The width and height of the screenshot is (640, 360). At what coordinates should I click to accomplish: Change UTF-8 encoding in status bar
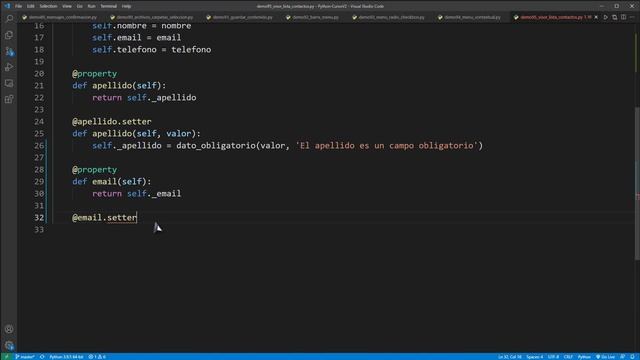point(553,357)
